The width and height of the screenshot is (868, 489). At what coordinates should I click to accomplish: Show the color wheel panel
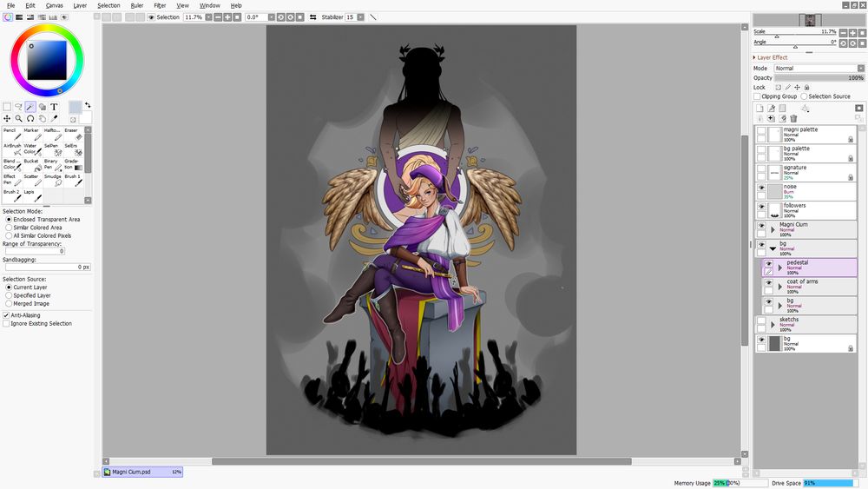point(7,17)
